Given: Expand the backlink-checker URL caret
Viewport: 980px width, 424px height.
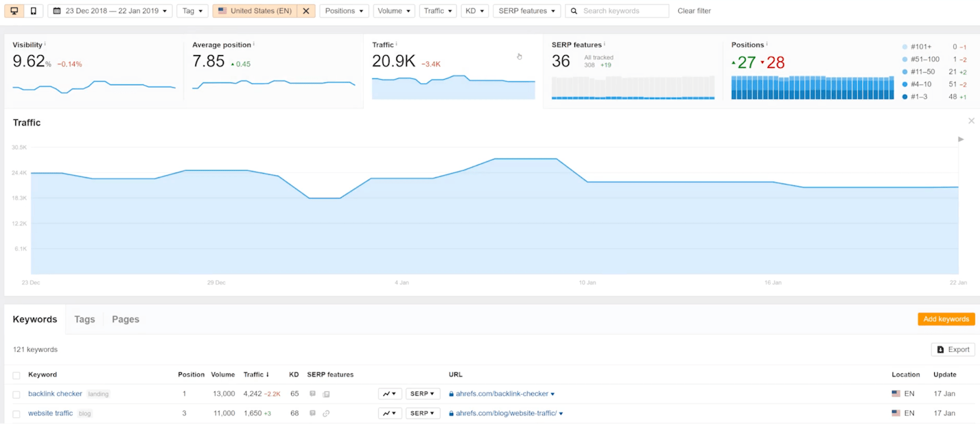Looking at the screenshot, I should pos(552,395).
